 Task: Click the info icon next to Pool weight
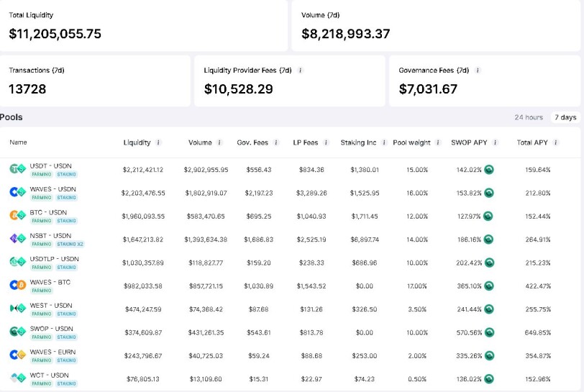(438, 142)
